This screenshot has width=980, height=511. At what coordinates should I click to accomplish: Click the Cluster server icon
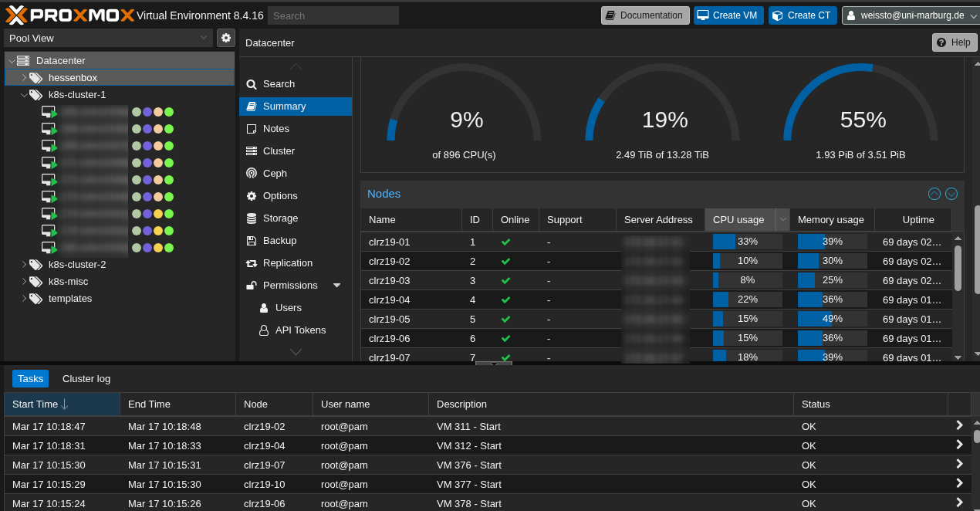(x=252, y=151)
